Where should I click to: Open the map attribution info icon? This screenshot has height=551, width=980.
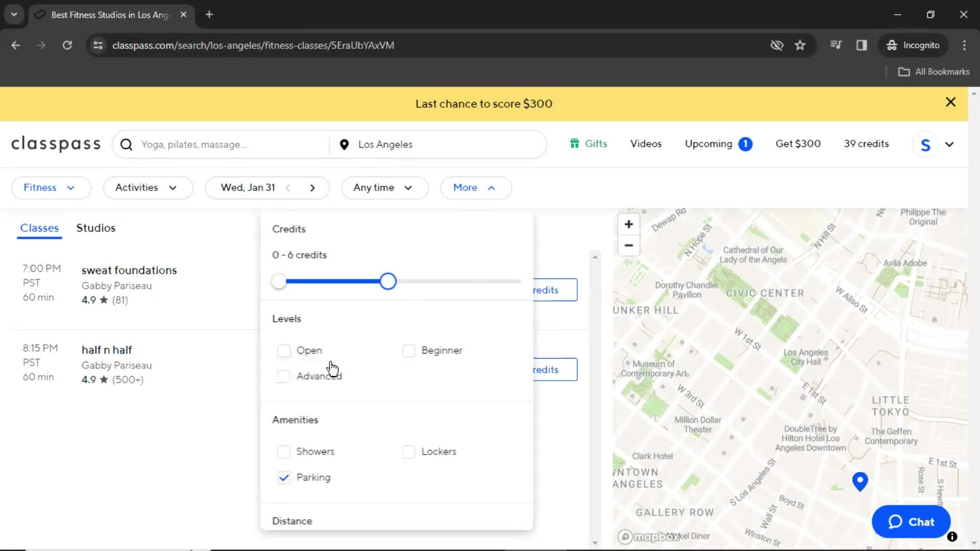click(x=952, y=537)
